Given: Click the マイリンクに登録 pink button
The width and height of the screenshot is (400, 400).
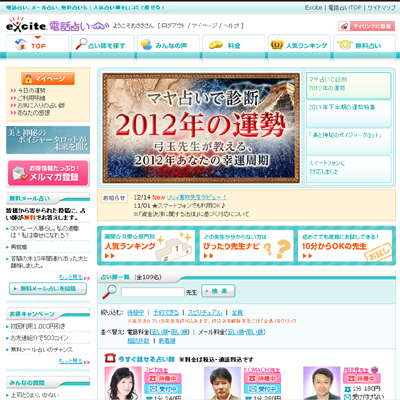Looking at the screenshot, I should pyautogui.click(x=367, y=26).
